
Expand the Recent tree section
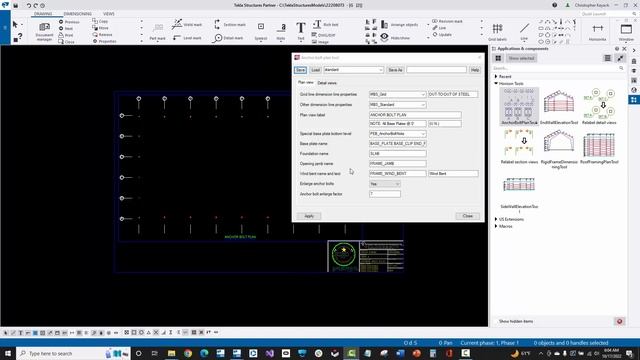pos(496,76)
